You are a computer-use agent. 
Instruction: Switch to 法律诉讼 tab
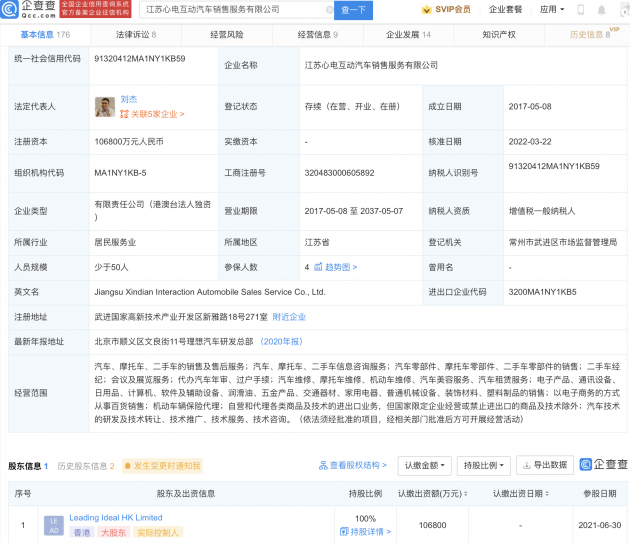pos(136,35)
